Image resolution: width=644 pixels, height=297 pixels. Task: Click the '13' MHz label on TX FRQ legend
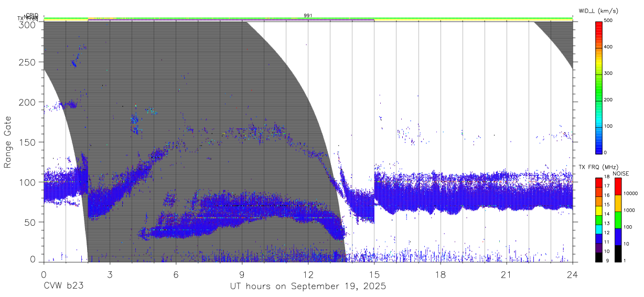[607, 224]
